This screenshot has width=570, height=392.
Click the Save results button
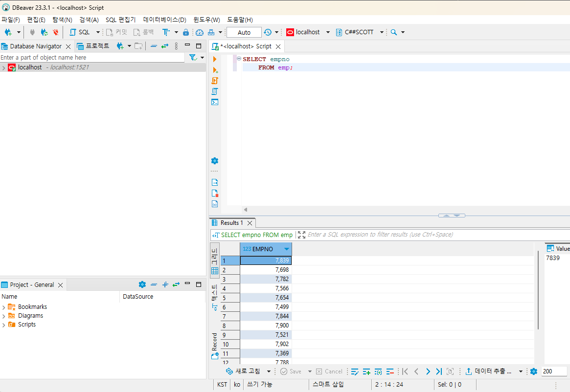pos(291,371)
